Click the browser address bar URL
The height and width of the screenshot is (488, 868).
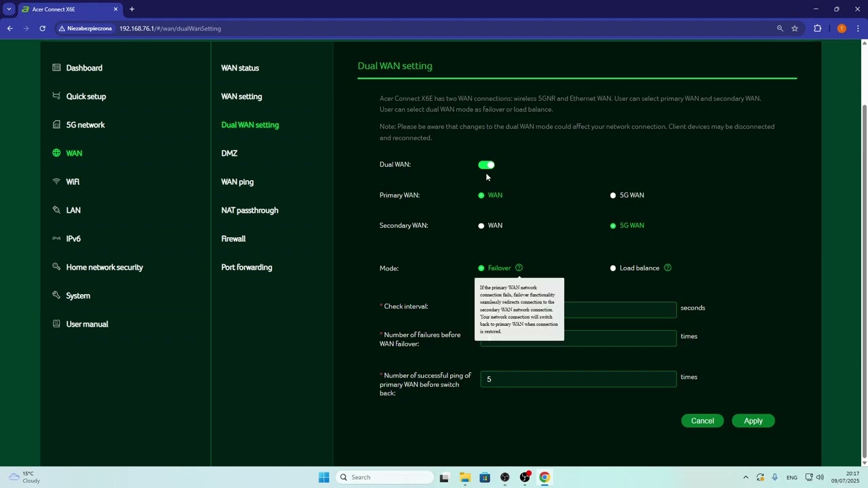coord(170,28)
